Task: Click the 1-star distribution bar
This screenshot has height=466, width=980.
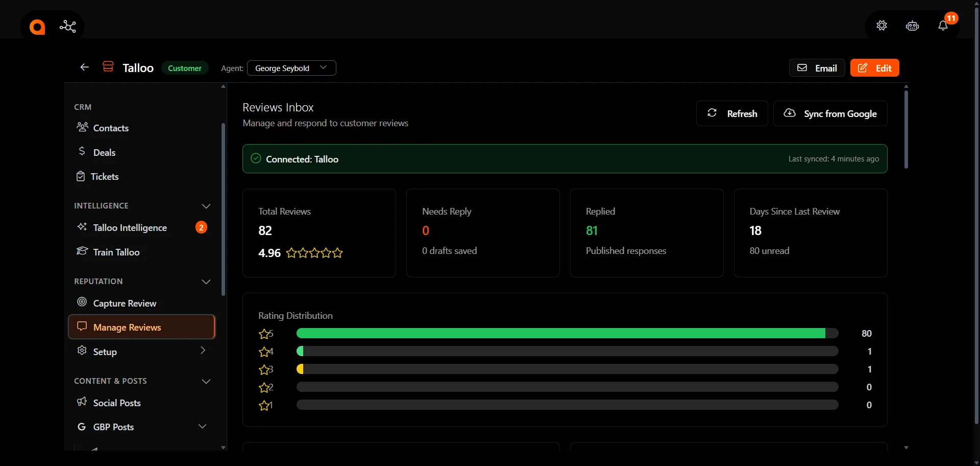Action: (567, 405)
